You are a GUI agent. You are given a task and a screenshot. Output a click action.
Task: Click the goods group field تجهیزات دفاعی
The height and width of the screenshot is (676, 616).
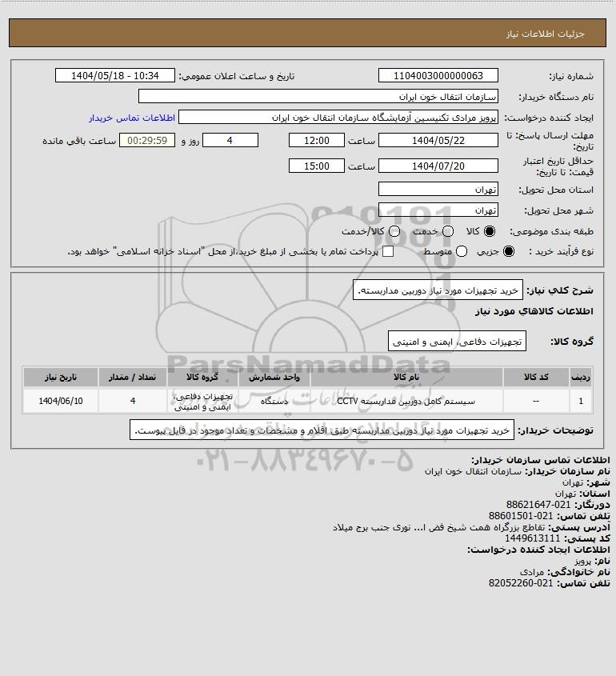[x=457, y=341]
